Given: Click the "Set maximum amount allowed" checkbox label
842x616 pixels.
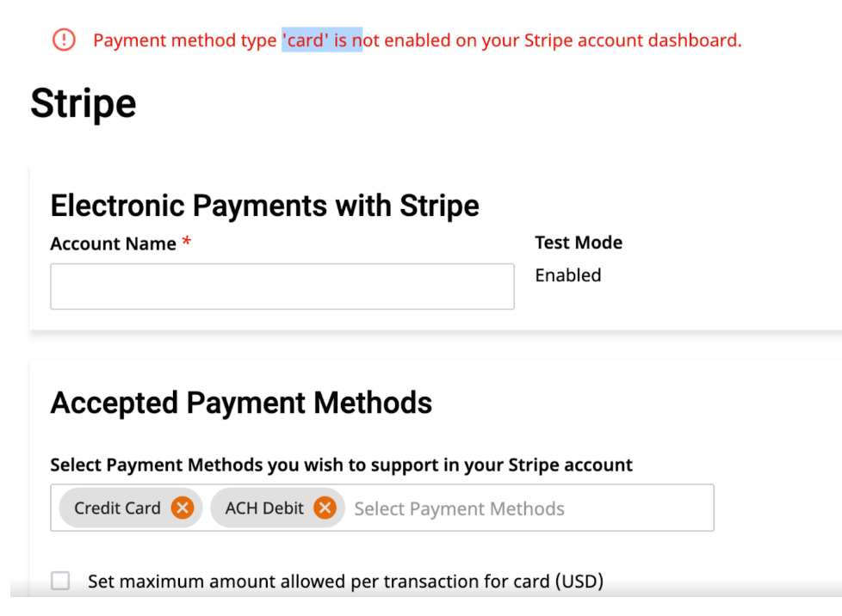Looking at the screenshot, I should [x=345, y=582].
